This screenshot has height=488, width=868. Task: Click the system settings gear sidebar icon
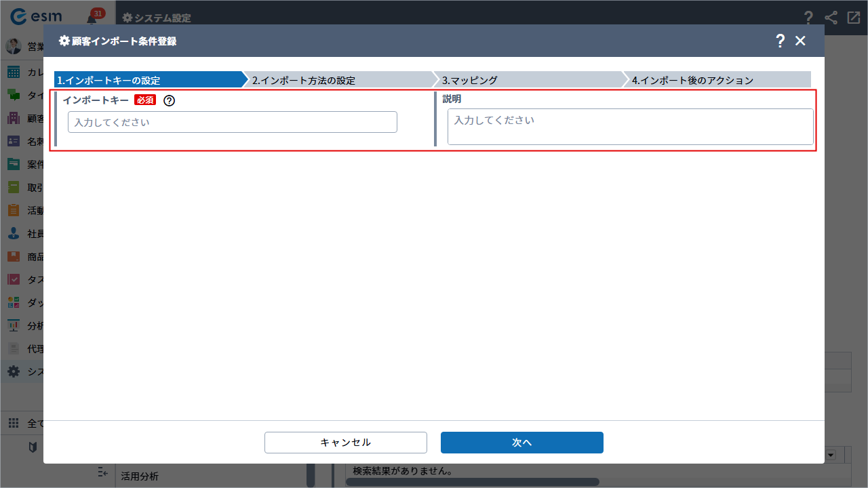coord(14,371)
